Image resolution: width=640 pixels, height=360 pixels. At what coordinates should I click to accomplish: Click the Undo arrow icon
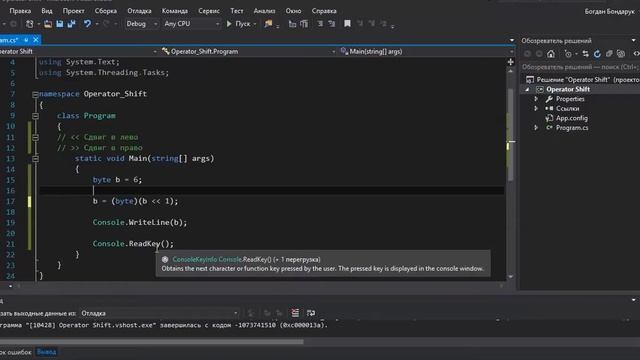(x=87, y=24)
